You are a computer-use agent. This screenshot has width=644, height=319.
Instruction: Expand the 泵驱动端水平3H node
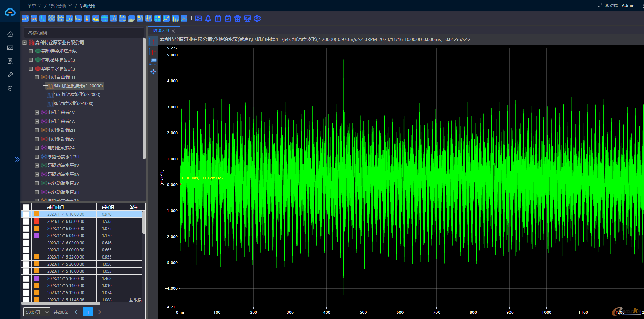click(x=37, y=157)
